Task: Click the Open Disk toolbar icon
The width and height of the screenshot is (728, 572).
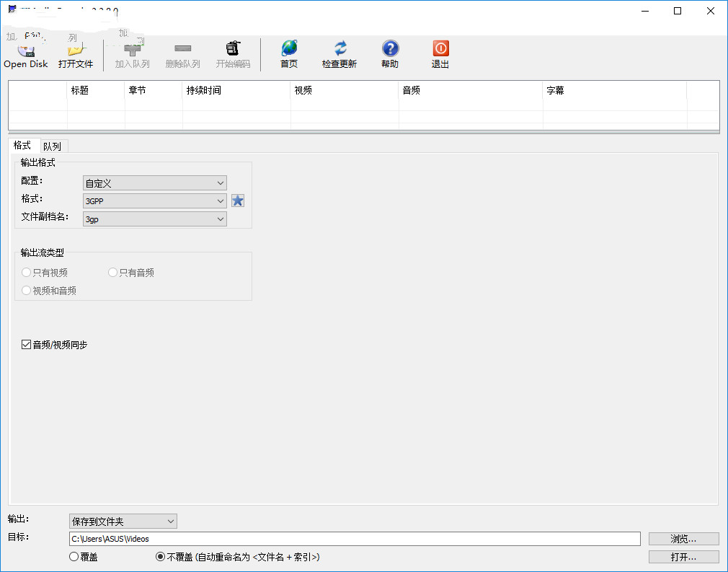Action: [x=26, y=50]
